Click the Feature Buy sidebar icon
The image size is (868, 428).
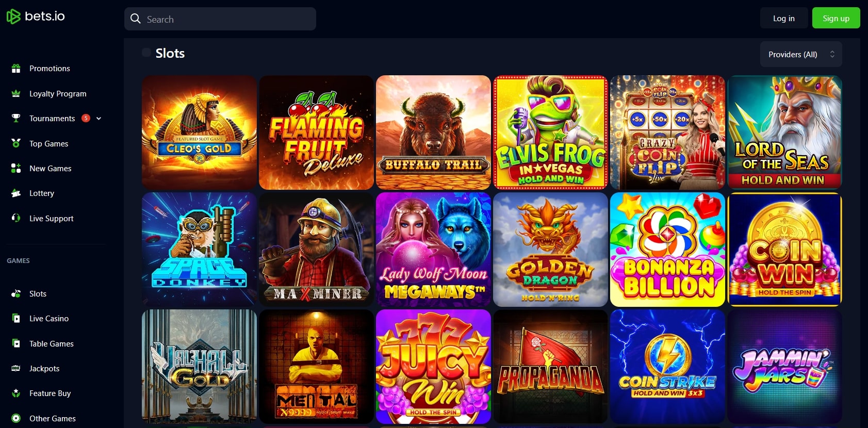tap(16, 393)
